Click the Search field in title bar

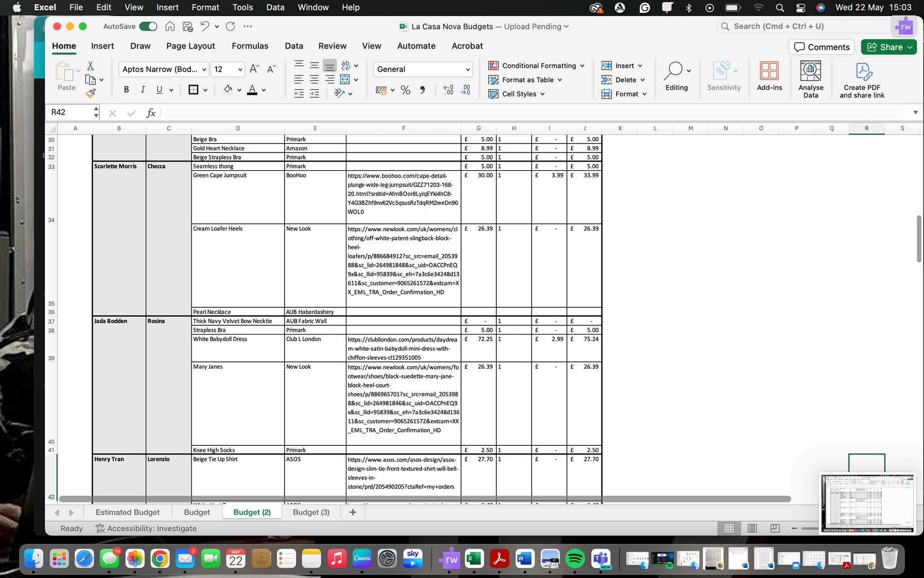coord(804,26)
